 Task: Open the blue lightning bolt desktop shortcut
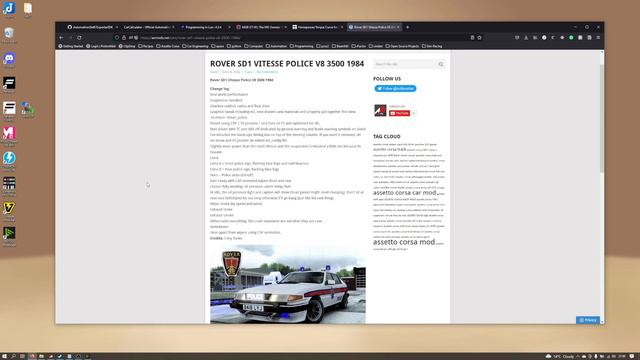tap(9, 158)
